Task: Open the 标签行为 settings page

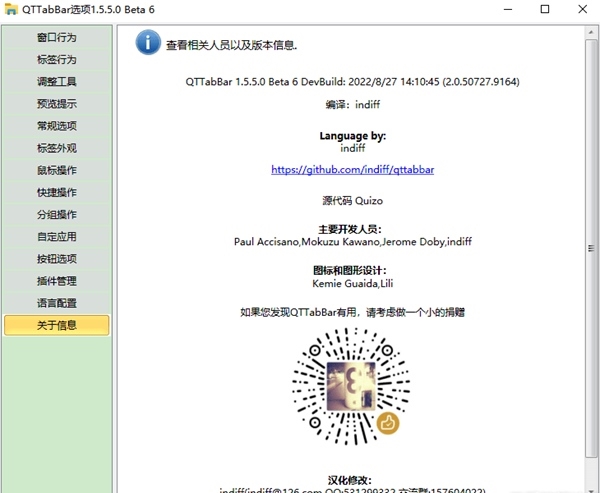Action: click(x=57, y=60)
